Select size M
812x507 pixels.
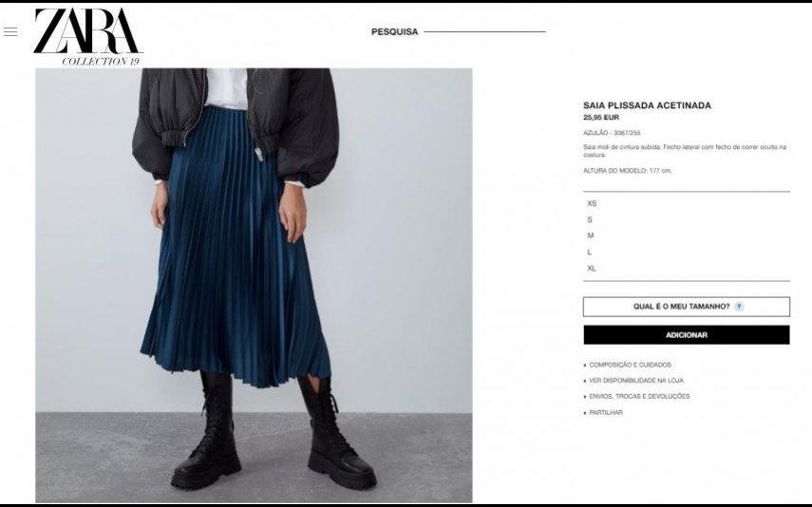pos(591,235)
